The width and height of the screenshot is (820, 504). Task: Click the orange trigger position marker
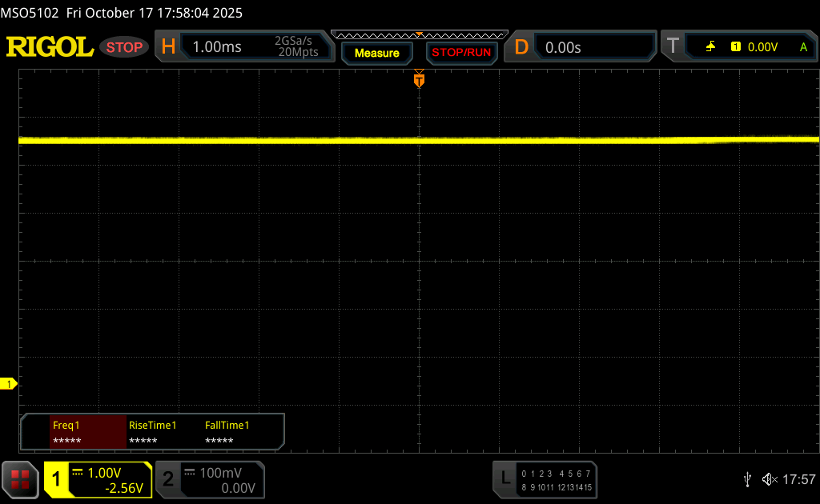419,80
